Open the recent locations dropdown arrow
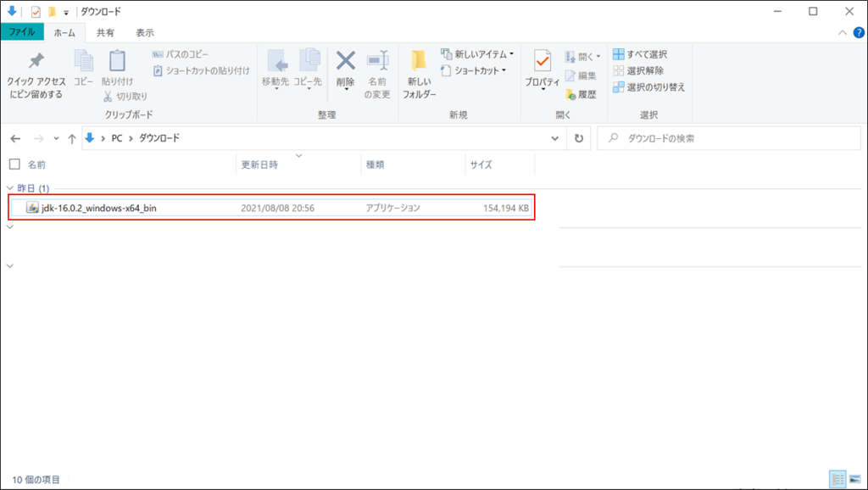The height and width of the screenshot is (490, 868). [x=56, y=138]
